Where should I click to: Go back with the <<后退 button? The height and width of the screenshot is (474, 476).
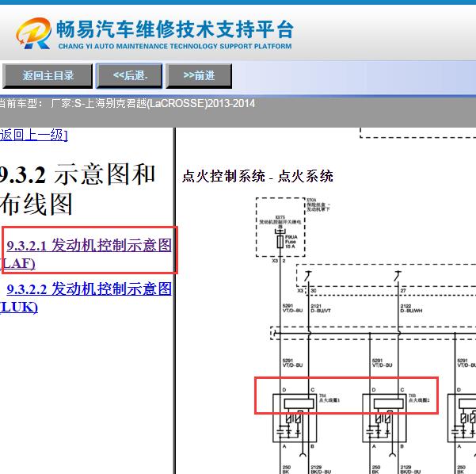(x=129, y=75)
